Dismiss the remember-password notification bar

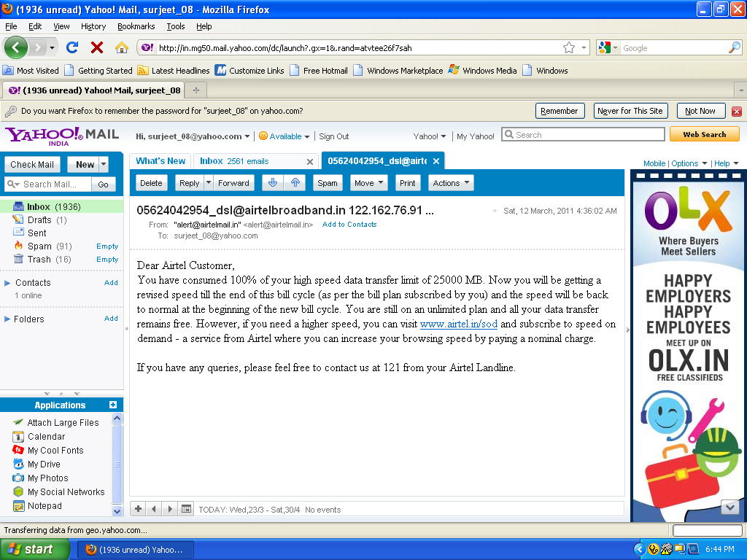[x=737, y=112]
